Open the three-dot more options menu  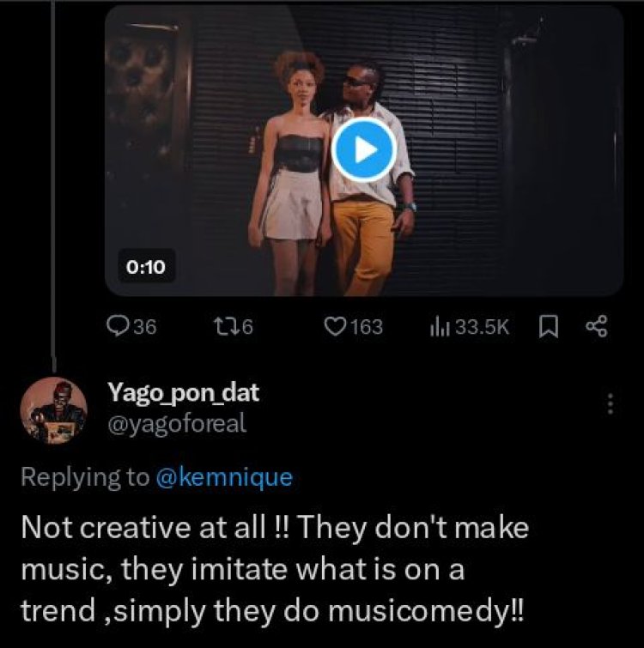coord(611,403)
